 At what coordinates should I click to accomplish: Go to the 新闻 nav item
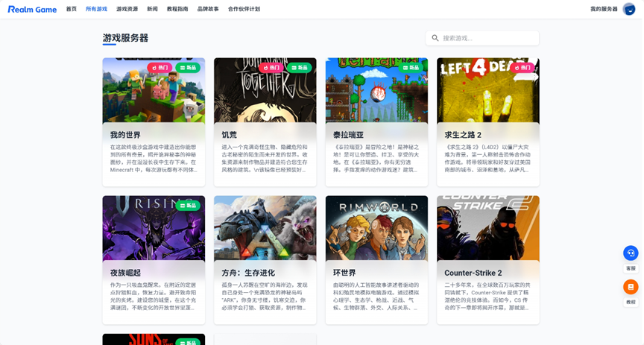(x=152, y=9)
